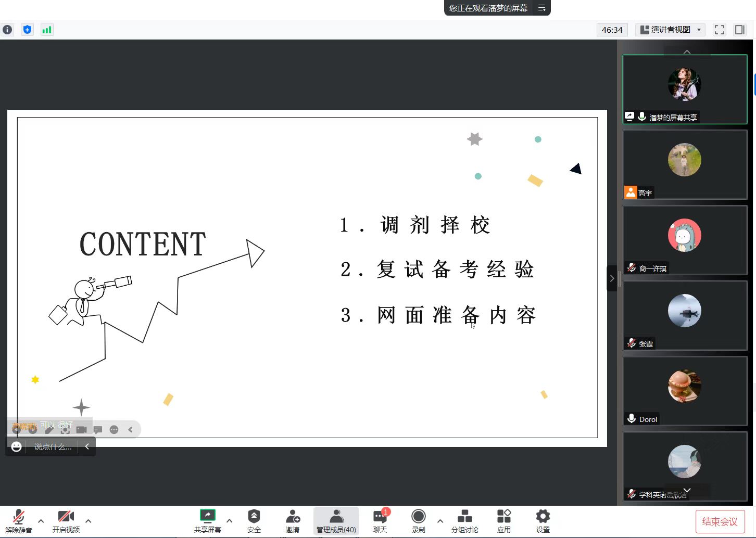The image size is (756, 538).
Task: Collapse participant video strip with side arrow
Action: pos(612,278)
